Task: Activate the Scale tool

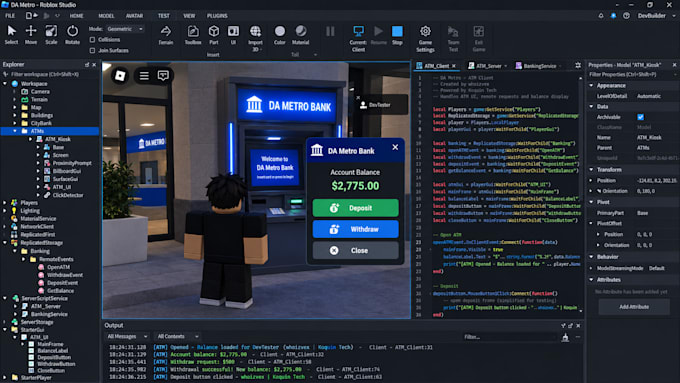Action: [51, 34]
